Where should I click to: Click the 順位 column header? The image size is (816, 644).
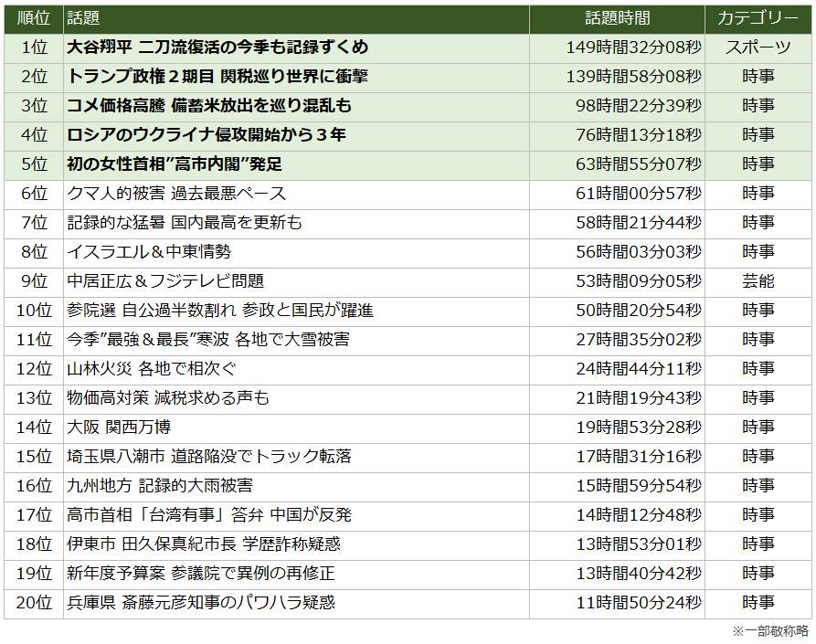[x=34, y=18]
